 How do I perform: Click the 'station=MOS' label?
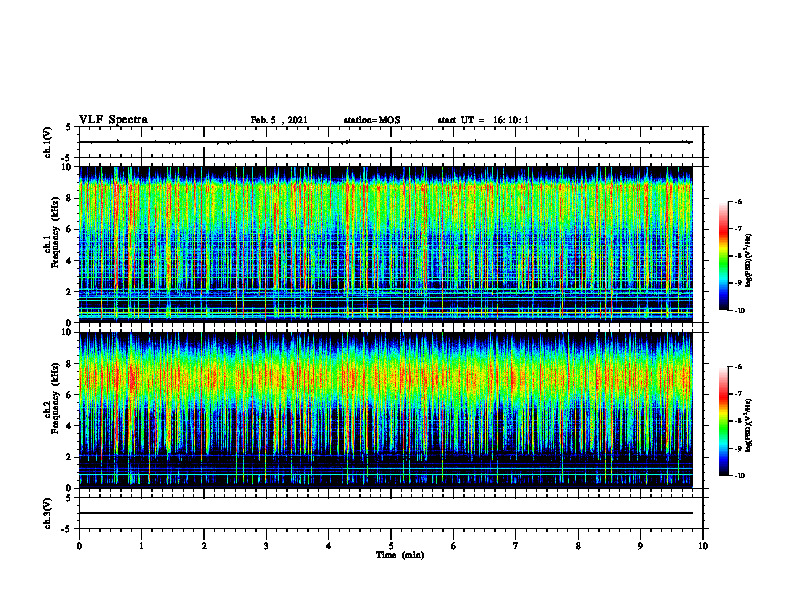372,120
